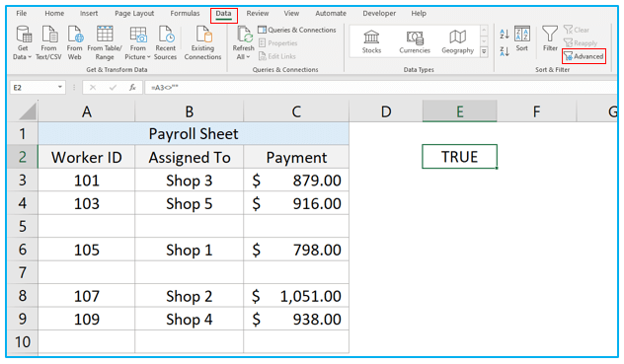
Task: Switch to the Page Layout tab
Action: coord(134,13)
